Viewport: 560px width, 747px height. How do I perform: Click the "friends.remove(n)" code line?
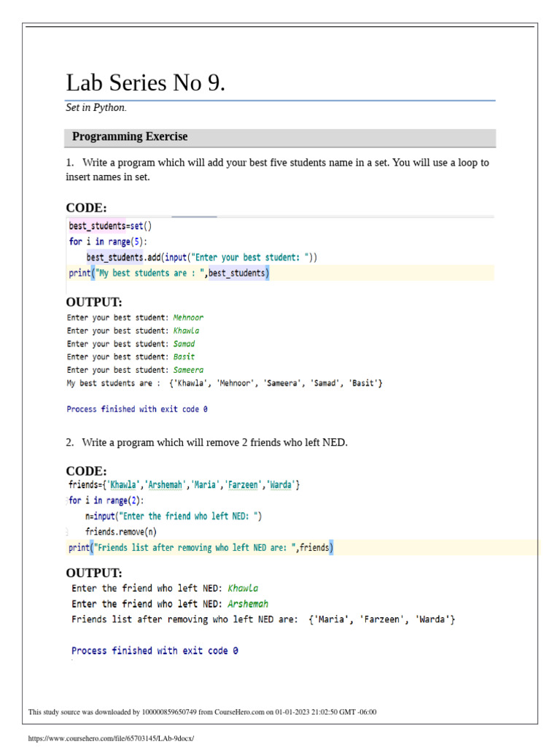coord(120,532)
